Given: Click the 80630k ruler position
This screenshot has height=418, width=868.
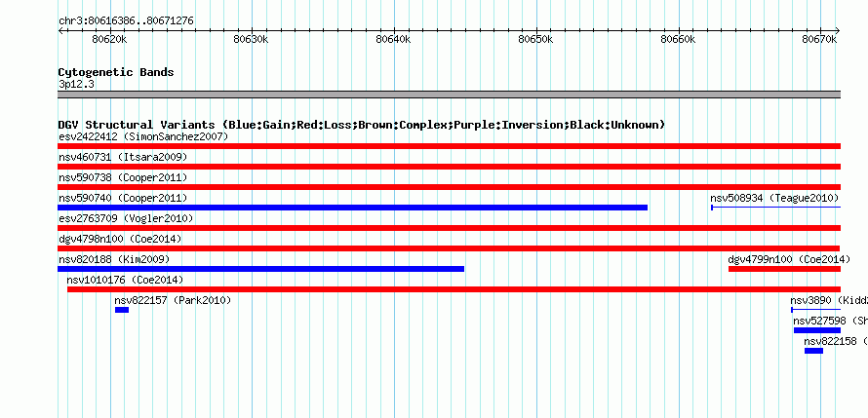Looking at the screenshot, I should (x=252, y=39).
